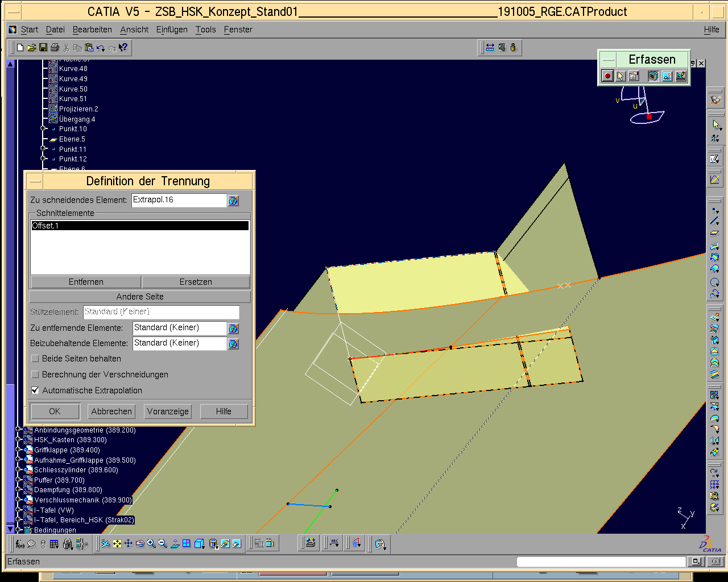This screenshot has height=582, width=728.
Task: Toggle Beide Seiten behalten checkbox
Action: [x=35, y=359]
